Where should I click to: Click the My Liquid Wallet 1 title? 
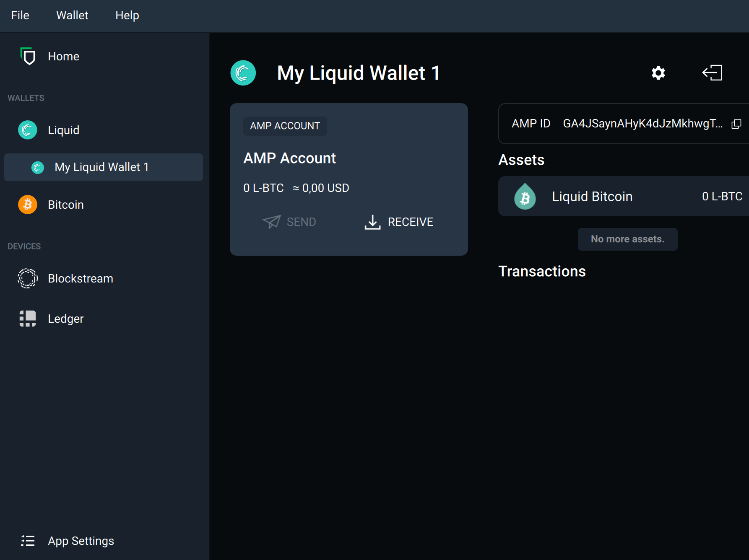pos(359,73)
